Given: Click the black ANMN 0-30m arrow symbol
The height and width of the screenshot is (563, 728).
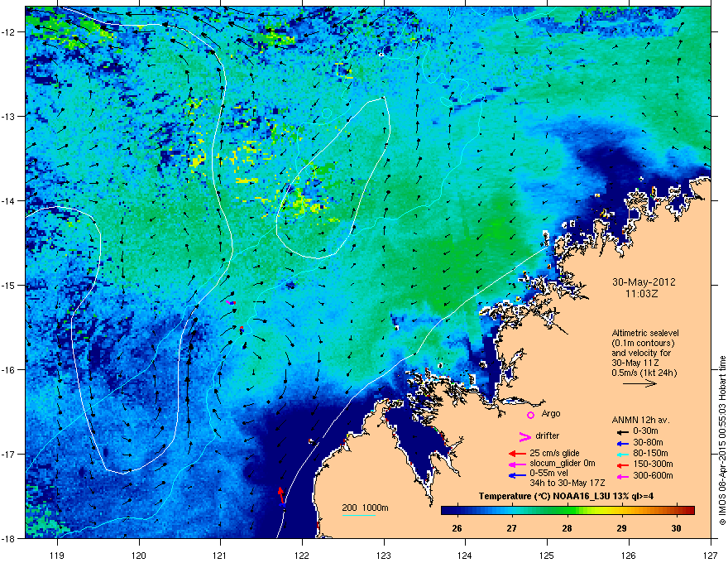Looking at the screenshot, I should point(623,431).
